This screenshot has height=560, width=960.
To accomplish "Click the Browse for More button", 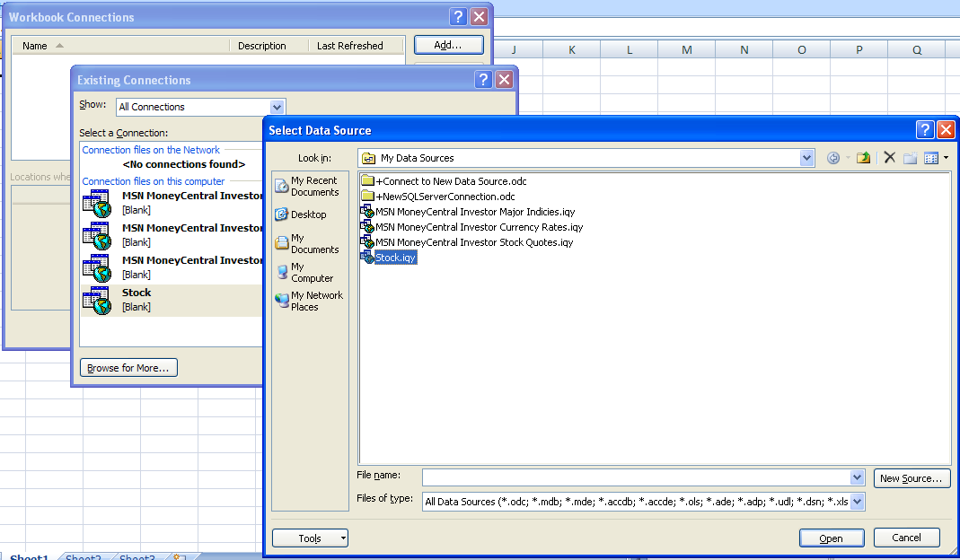I will tap(128, 367).
